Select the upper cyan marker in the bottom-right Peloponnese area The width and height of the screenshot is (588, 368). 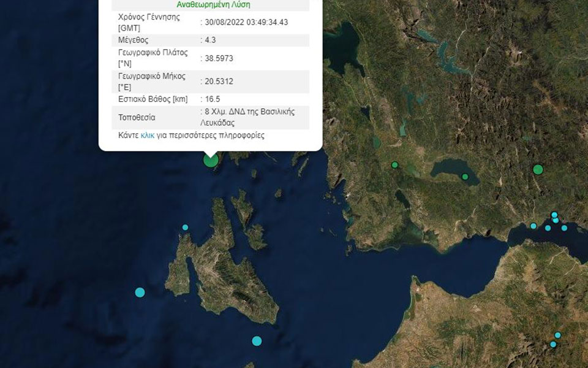tap(558, 335)
